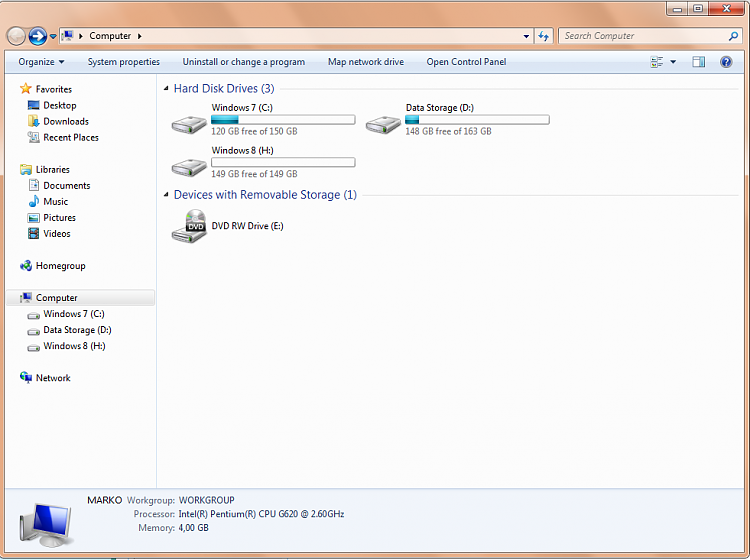This screenshot has width=750, height=560.
Task: Click the Data Storage (D:) usage bar
Action: click(x=477, y=120)
